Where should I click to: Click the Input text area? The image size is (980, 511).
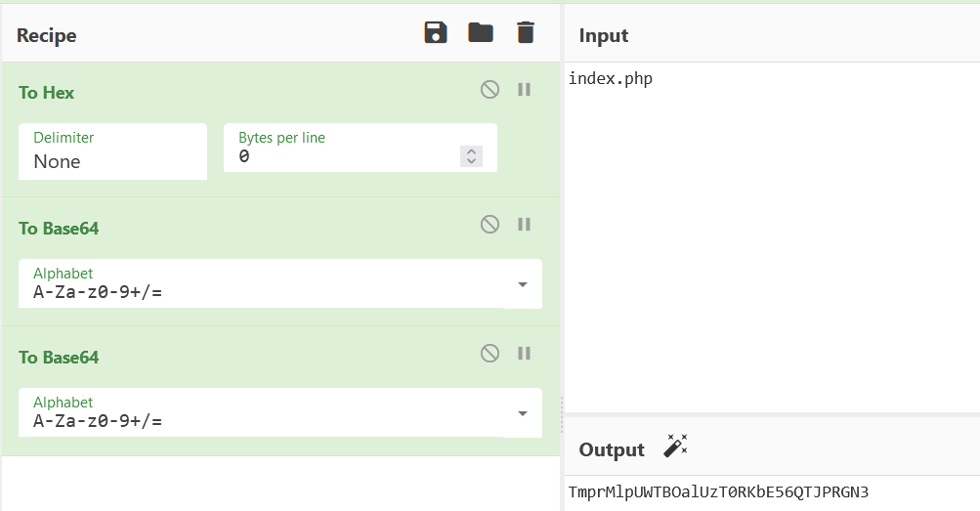[x=772, y=234]
